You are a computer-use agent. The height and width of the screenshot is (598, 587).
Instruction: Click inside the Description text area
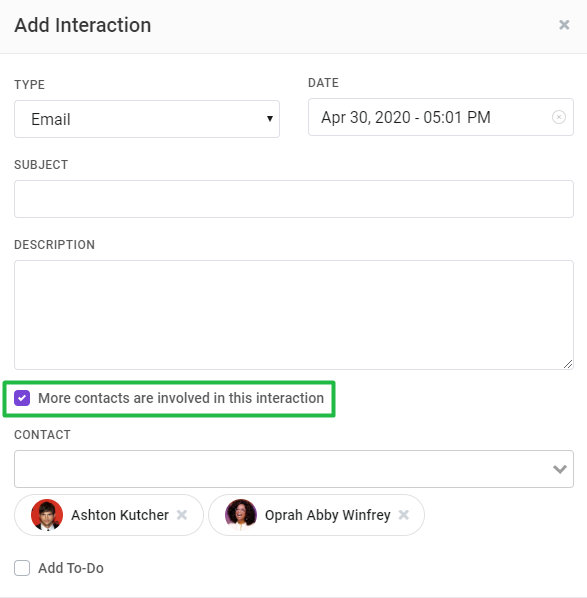294,315
